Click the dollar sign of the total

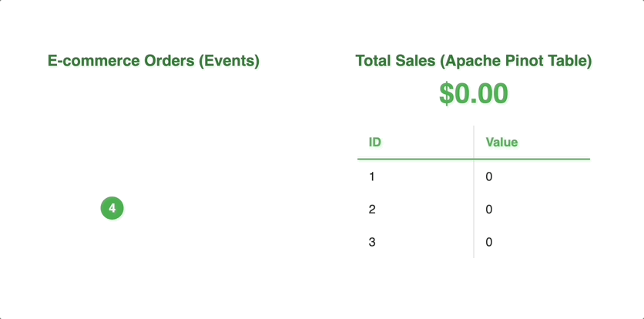tap(448, 94)
